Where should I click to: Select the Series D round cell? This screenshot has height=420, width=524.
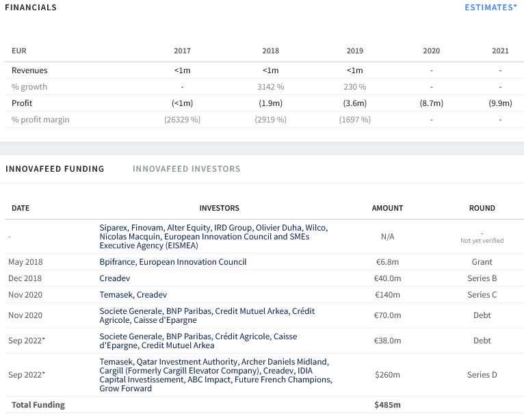pyautogui.click(x=482, y=375)
